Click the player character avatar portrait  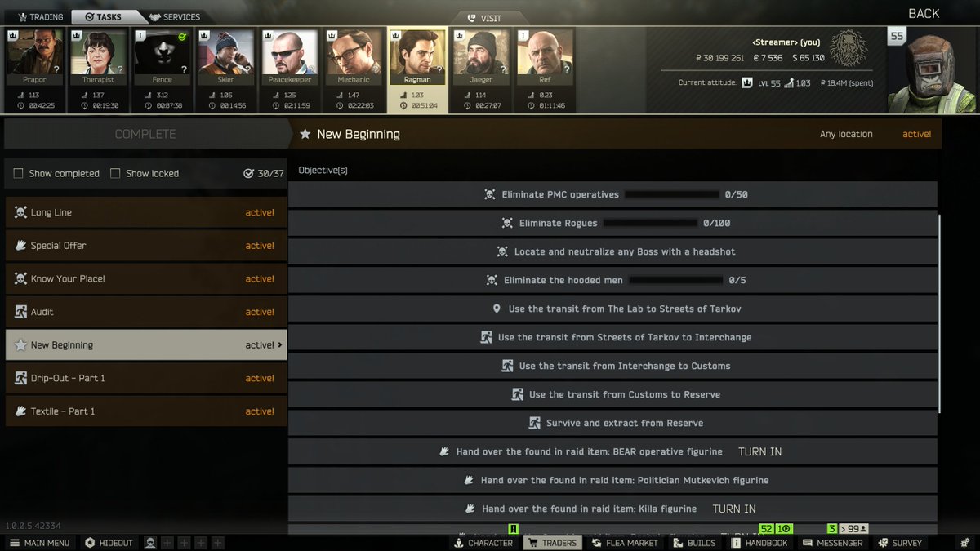[x=932, y=72]
